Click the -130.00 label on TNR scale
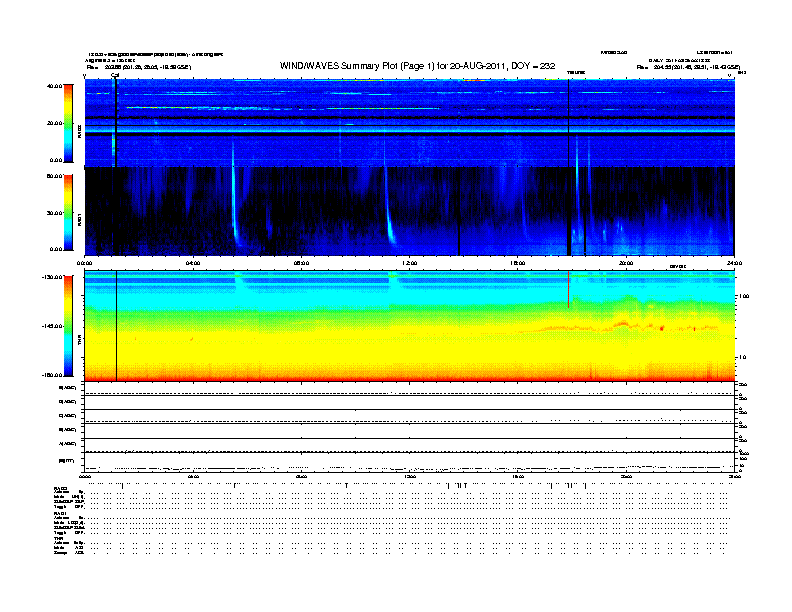 (52, 277)
